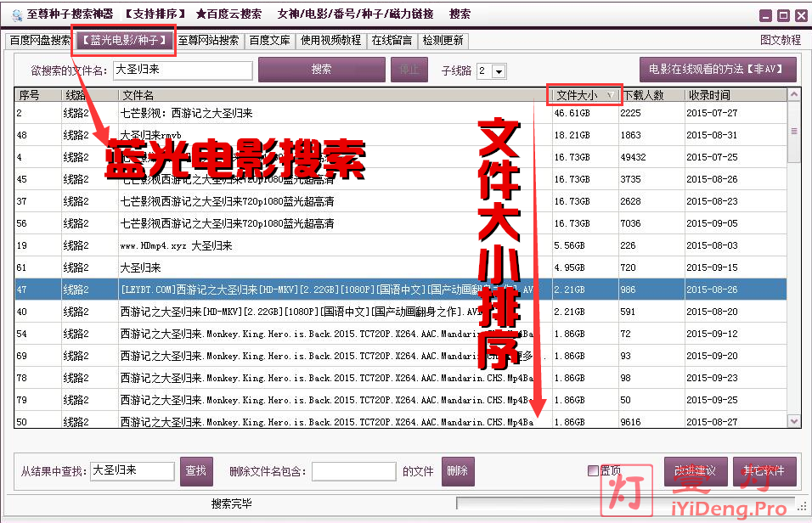This screenshot has height=523, width=812.
Task: Switch to 至尊网站搜索 tab
Action: point(208,41)
